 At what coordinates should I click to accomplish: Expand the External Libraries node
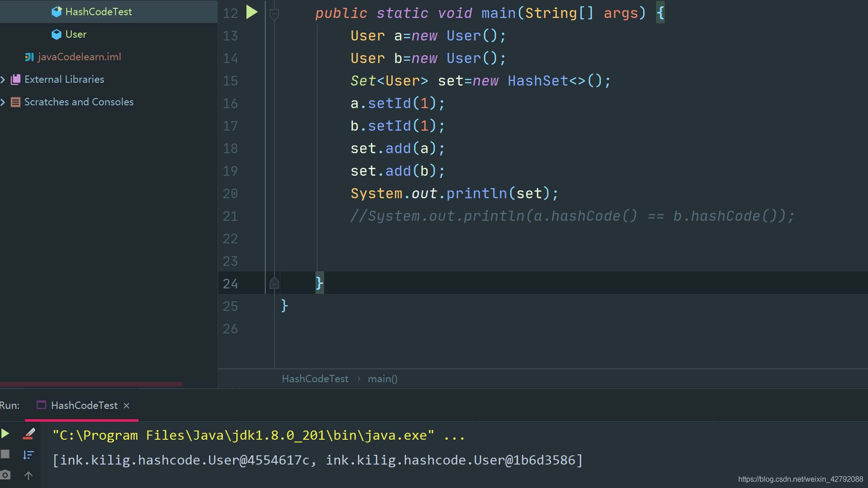coord(3,80)
